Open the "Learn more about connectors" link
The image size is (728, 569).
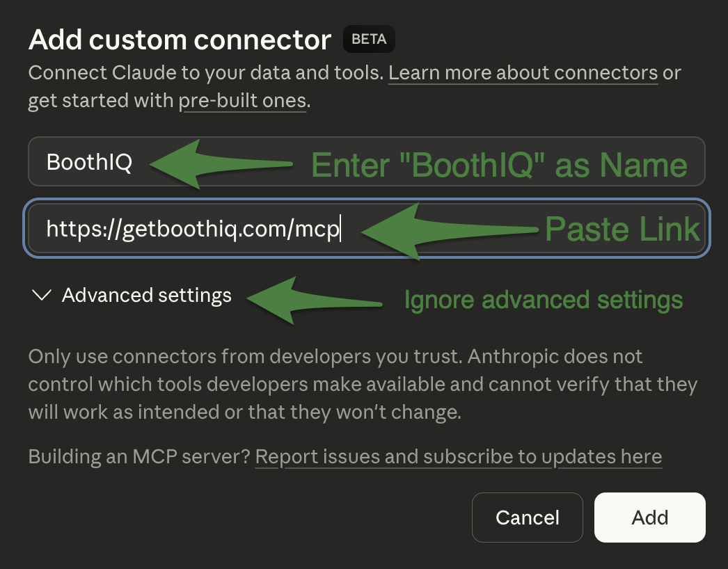[x=523, y=72]
